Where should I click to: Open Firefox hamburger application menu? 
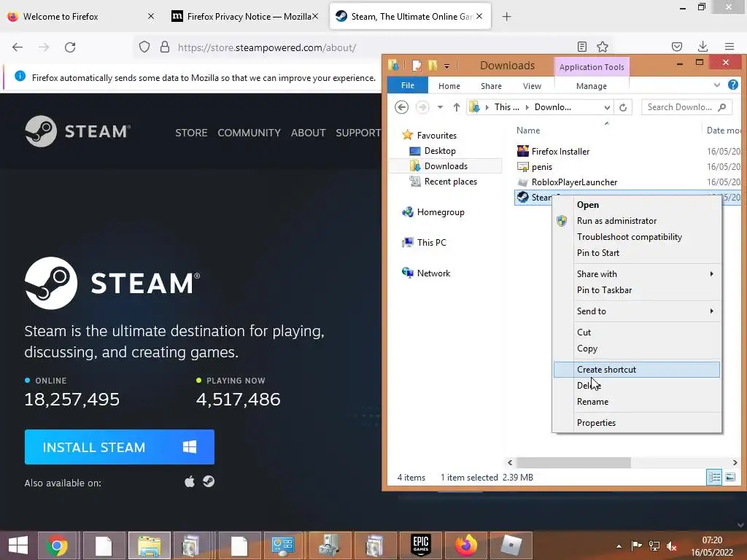[729, 47]
